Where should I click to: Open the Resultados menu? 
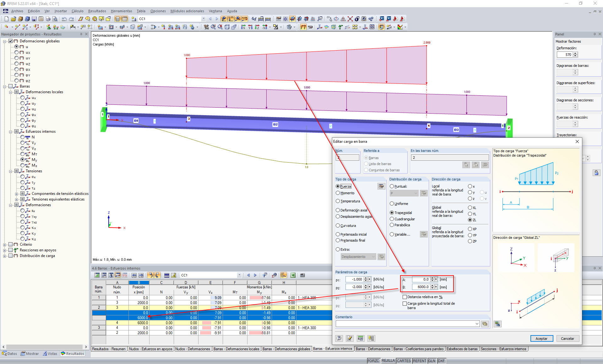(97, 11)
